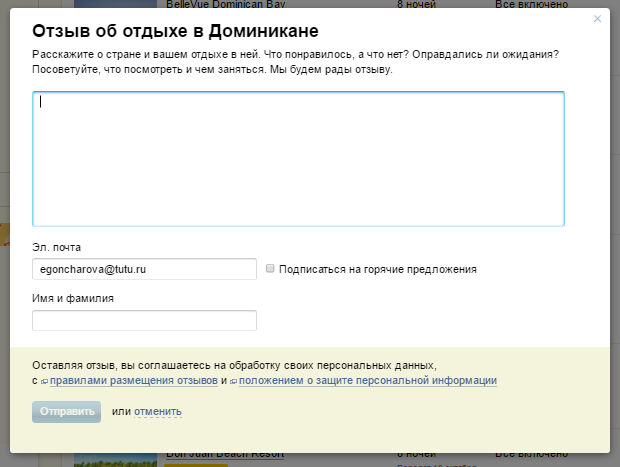
Task: Click the empty 'Имя и фамилия' input field
Action: [144, 320]
